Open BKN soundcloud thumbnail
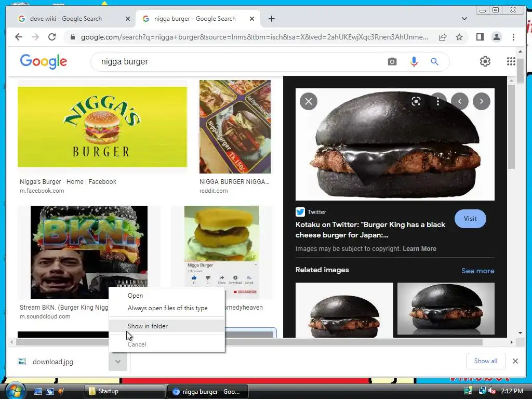Image resolution: width=532 pixels, height=399 pixels. pos(89,252)
